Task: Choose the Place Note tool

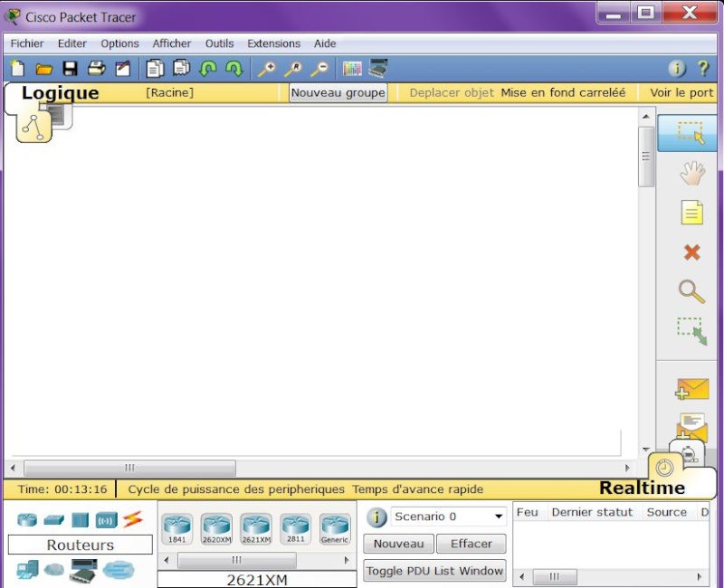Action: pyautogui.click(x=692, y=213)
